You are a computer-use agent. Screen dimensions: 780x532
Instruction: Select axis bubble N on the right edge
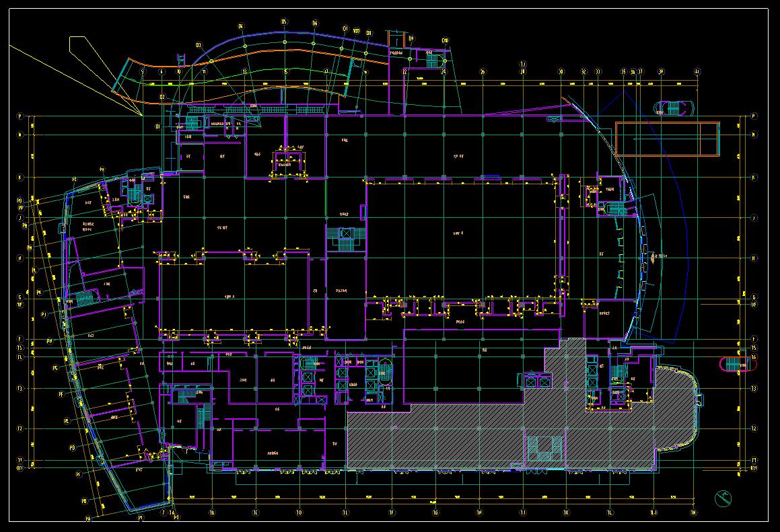[x=754, y=135]
